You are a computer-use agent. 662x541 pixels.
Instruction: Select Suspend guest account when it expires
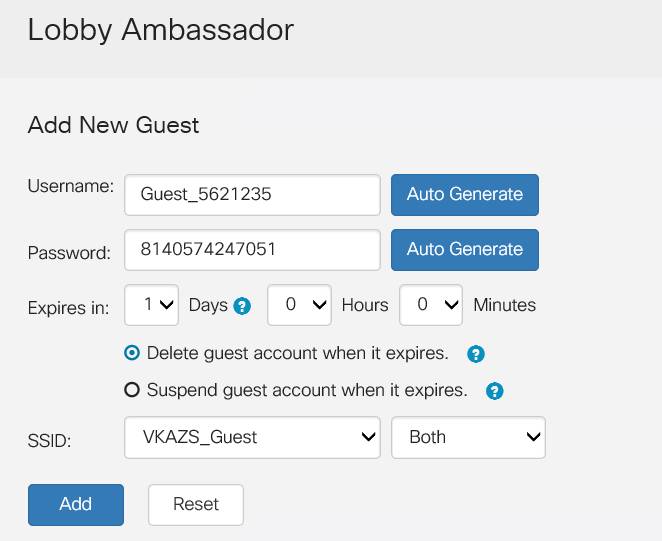(132, 389)
